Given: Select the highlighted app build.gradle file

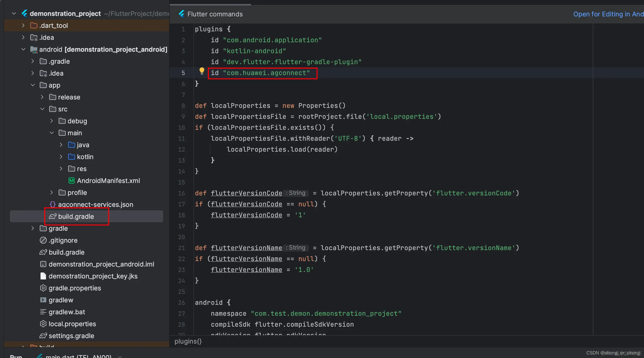Looking at the screenshot, I should pos(76,216).
